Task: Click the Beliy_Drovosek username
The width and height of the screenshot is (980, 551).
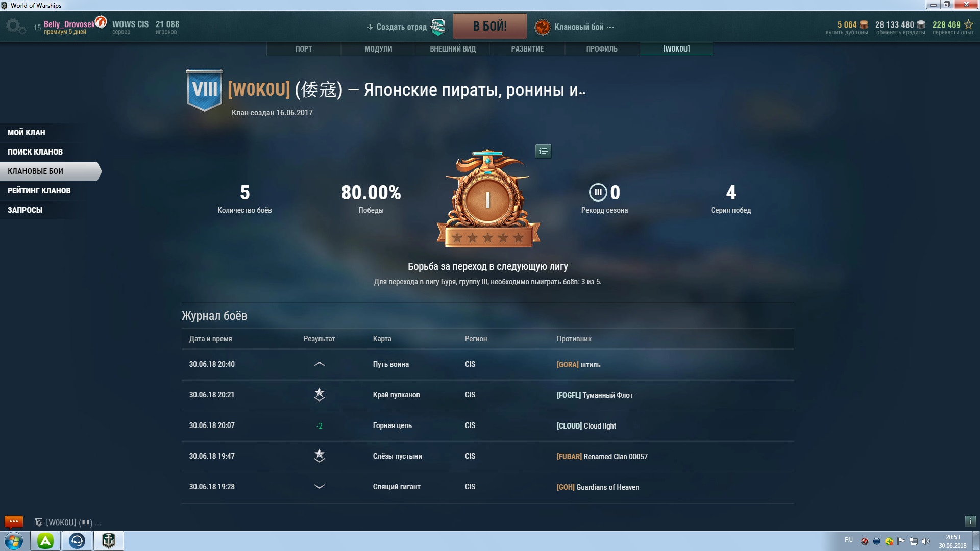Action: click(69, 24)
